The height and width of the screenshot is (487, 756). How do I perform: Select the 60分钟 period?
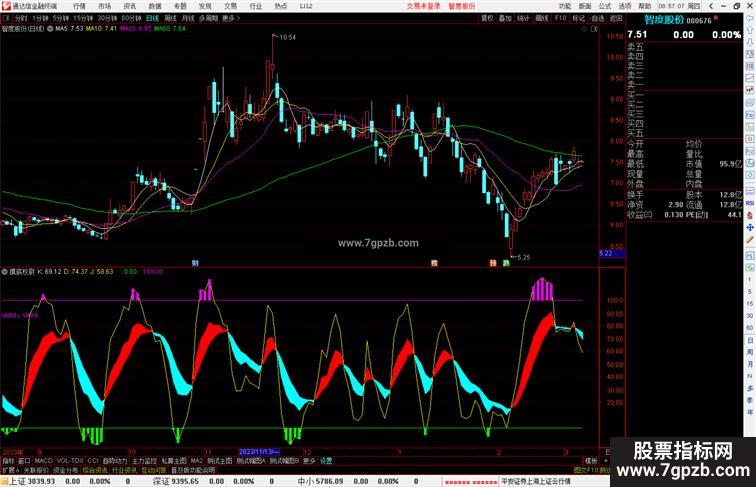(x=131, y=18)
